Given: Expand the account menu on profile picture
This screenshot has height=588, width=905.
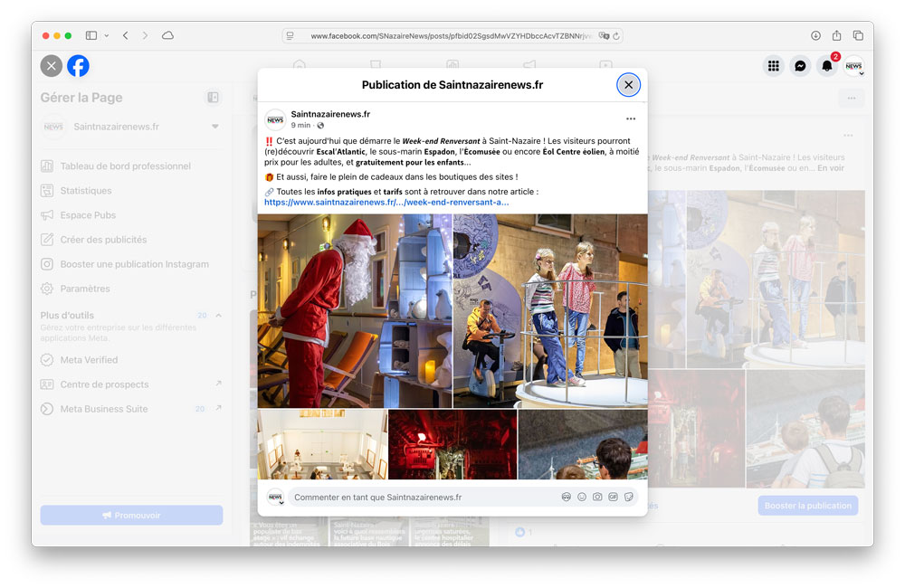Looking at the screenshot, I should (853, 67).
